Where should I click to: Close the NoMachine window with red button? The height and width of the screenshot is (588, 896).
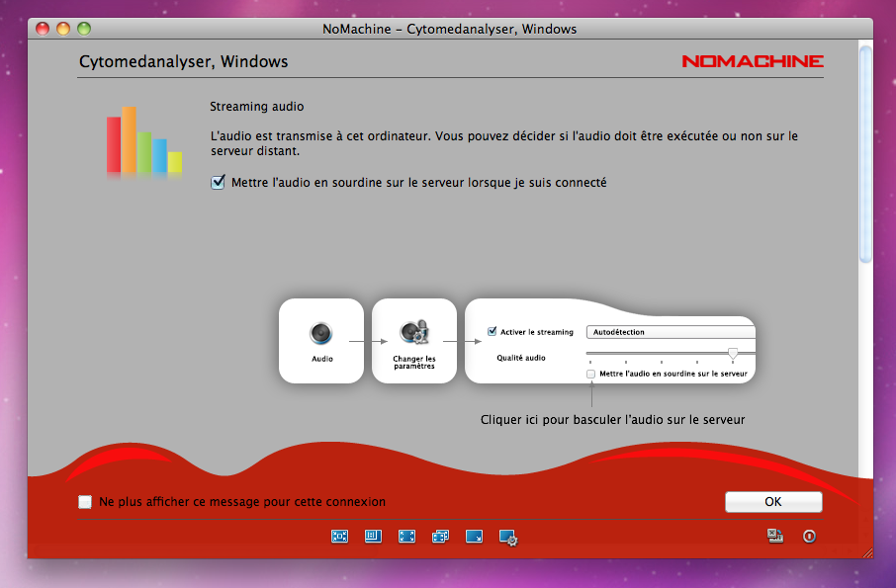tap(43, 29)
